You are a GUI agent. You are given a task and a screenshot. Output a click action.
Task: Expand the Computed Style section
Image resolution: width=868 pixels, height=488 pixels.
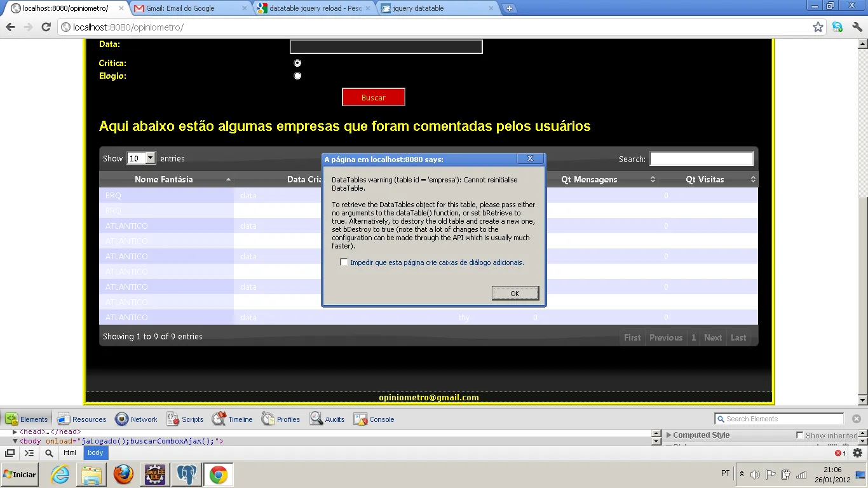coord(668,435)
